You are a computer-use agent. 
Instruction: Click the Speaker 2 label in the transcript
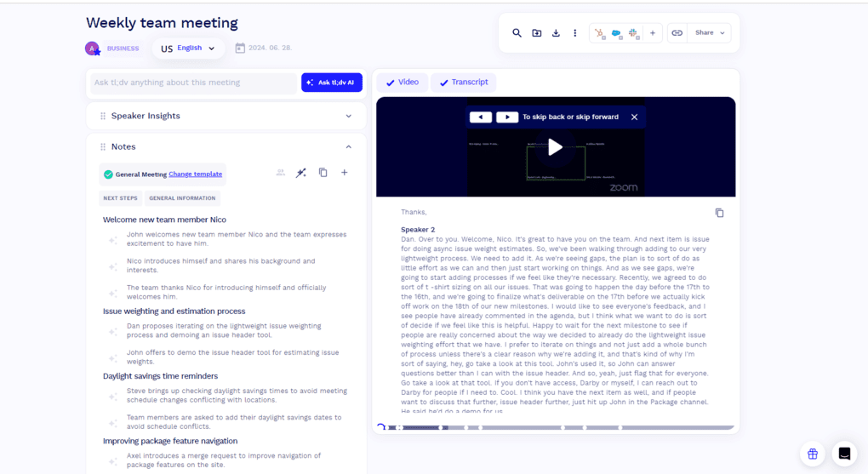tap(418, 229)
